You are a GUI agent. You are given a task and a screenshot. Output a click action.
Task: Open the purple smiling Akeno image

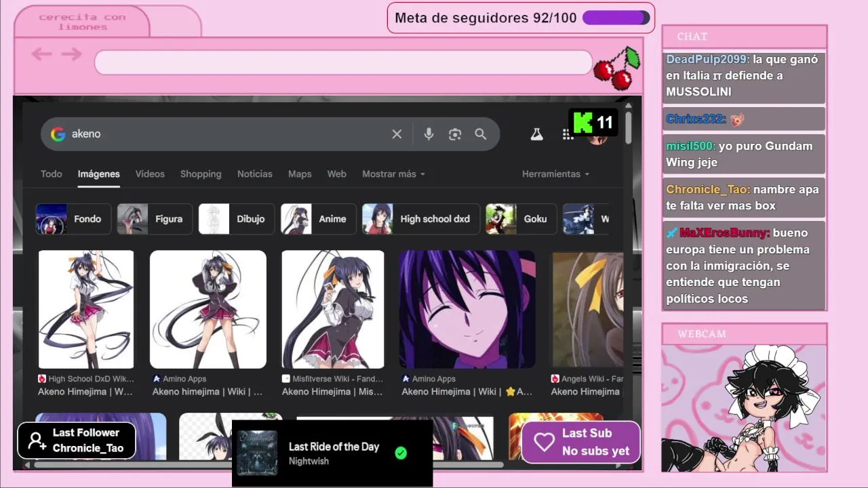point(467,309)
